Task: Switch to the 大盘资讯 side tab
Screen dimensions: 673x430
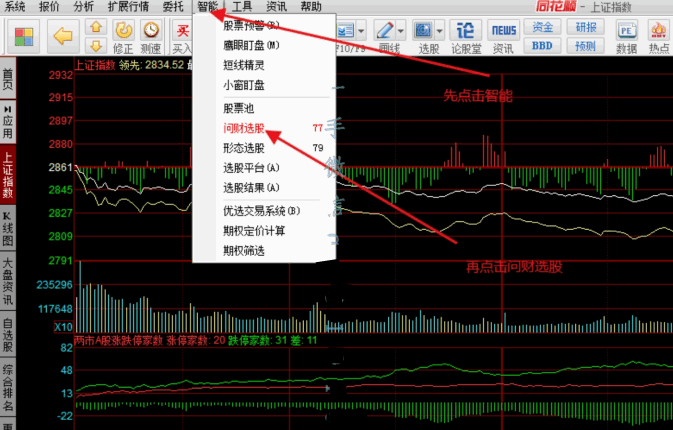Action: coord(8,283)
